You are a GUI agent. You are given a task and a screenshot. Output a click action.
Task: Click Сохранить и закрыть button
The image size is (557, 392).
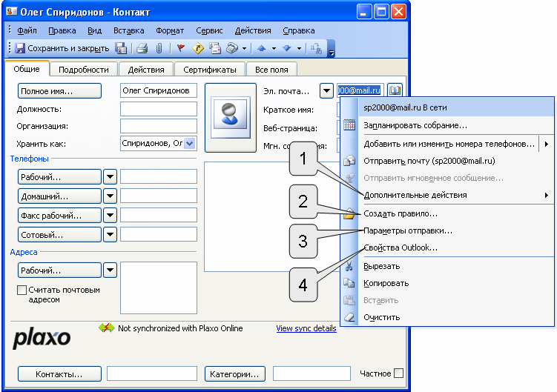pyautogui.click(x=62, y=48)
